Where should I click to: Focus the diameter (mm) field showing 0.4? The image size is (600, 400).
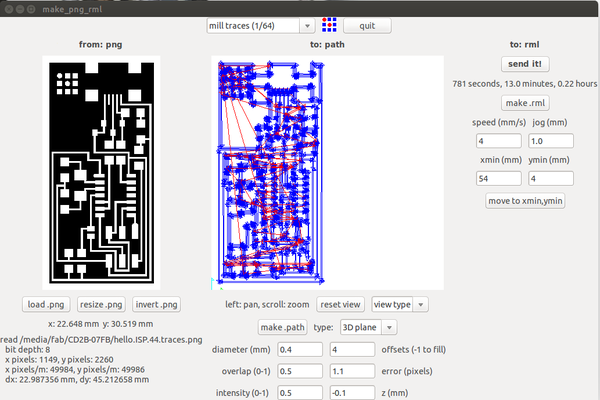click(300, 349)
